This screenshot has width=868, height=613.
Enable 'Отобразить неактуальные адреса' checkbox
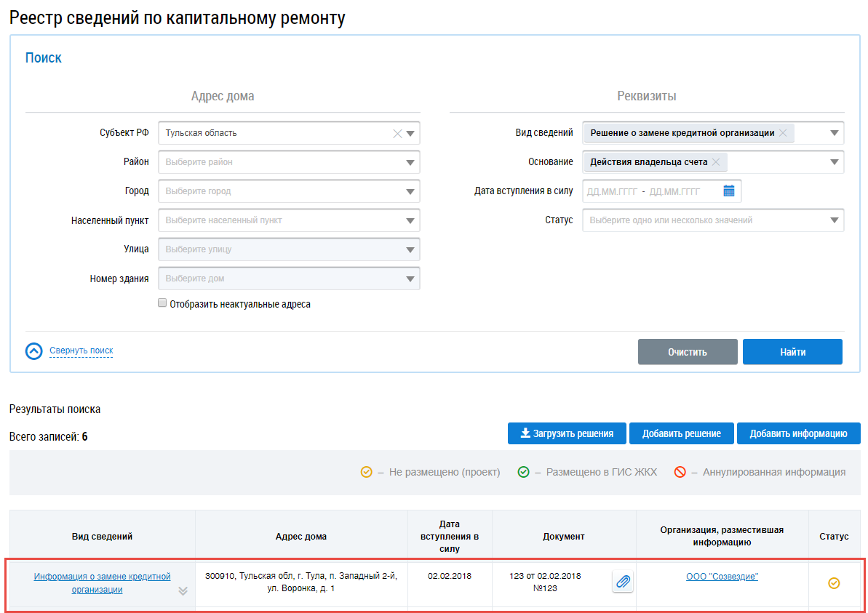[162, 303]
